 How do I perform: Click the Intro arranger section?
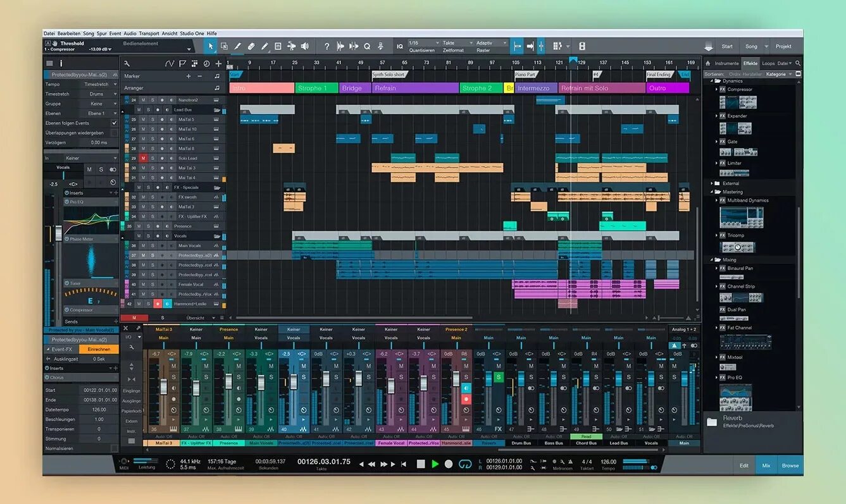(261, 88)
